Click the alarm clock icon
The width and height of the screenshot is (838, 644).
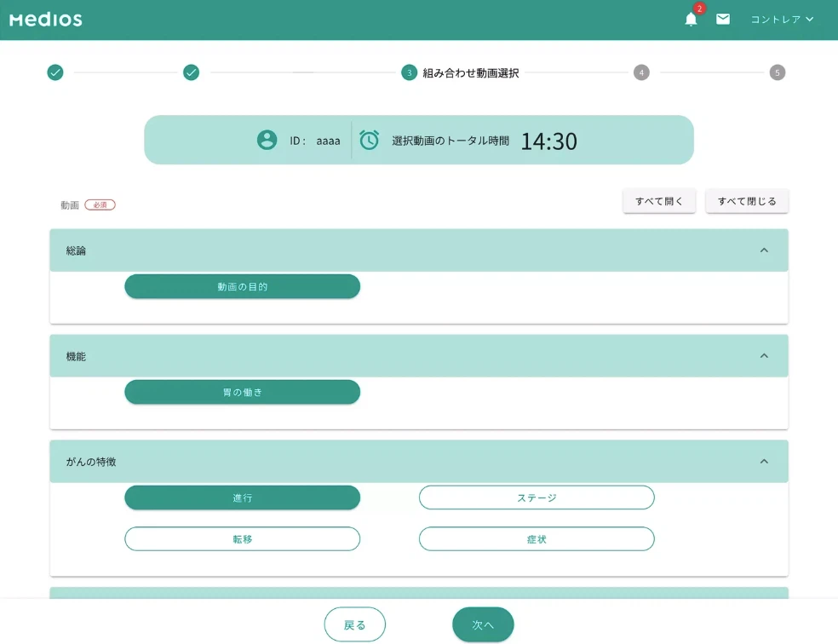point(369,140)
